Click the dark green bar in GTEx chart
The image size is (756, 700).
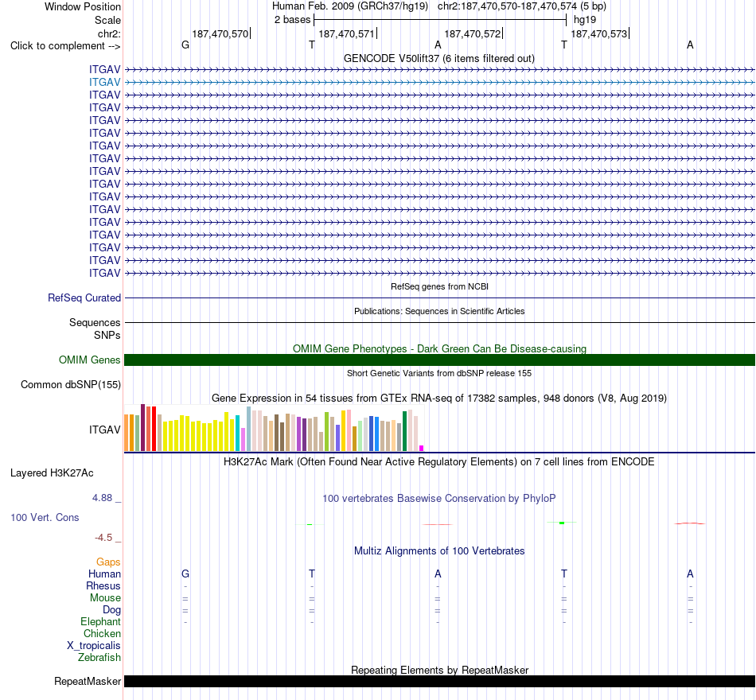404,431
